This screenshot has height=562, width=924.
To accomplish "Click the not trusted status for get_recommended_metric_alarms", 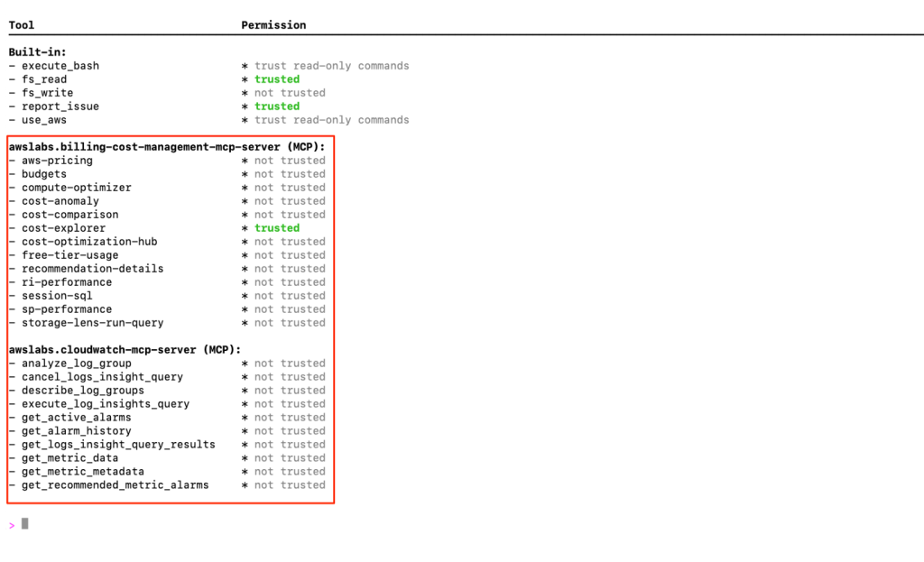I will 290,485.
